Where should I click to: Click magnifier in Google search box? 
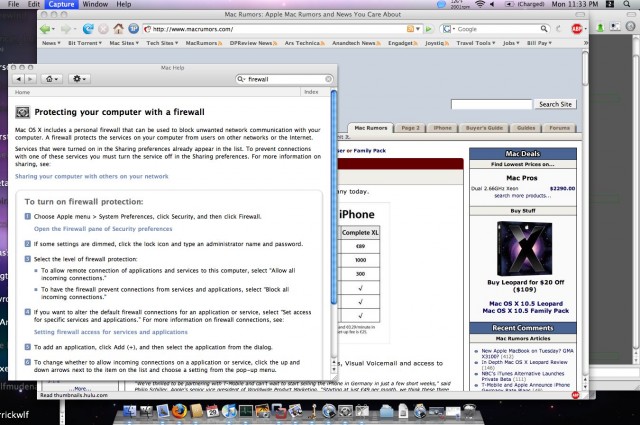544,29
